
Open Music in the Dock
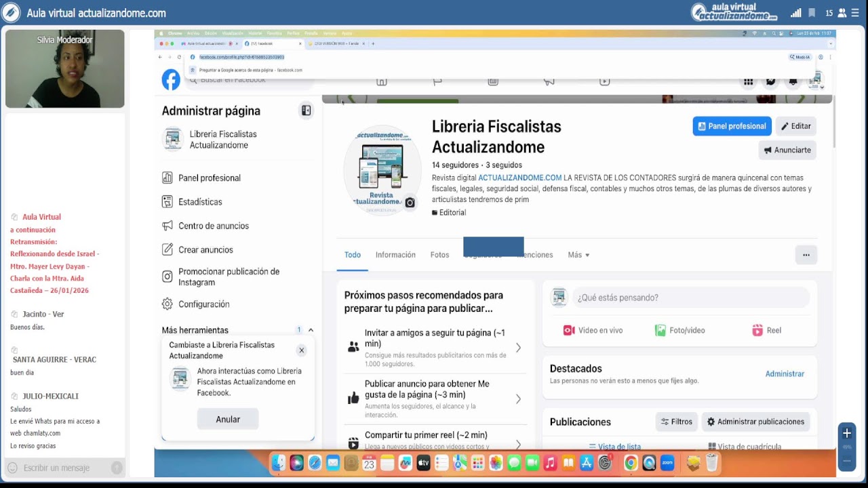click(x=550, y=463)
